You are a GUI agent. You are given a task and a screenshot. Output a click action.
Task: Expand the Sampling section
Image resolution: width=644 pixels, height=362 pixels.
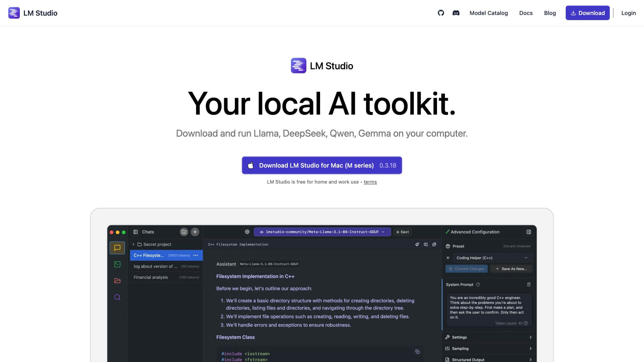click(x=488, y=349)
